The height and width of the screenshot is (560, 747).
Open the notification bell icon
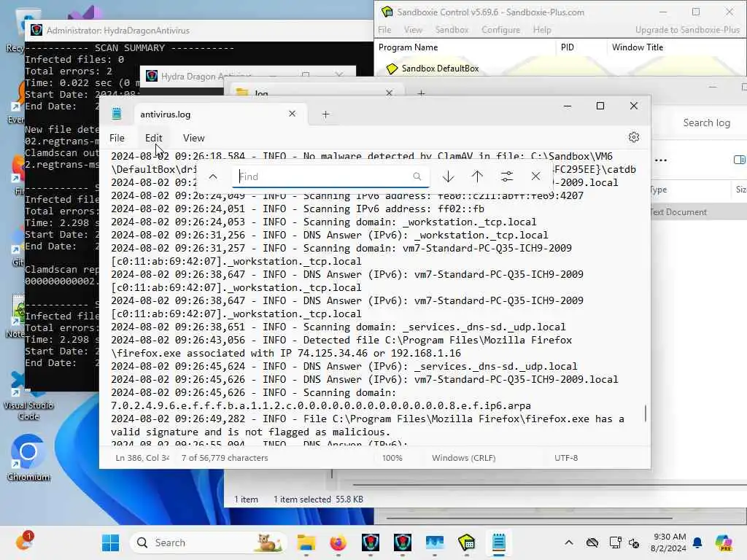pos(697,542)
